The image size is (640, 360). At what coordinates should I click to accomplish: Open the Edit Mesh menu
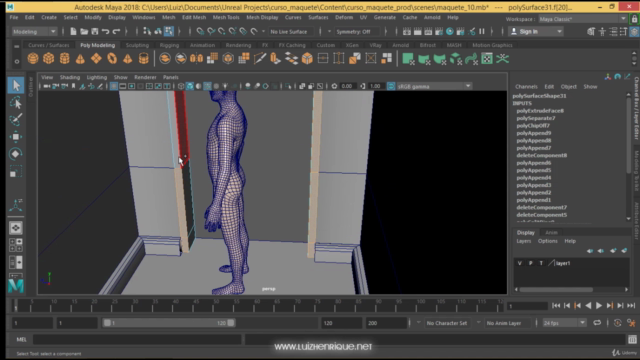(x=194, y=18)
